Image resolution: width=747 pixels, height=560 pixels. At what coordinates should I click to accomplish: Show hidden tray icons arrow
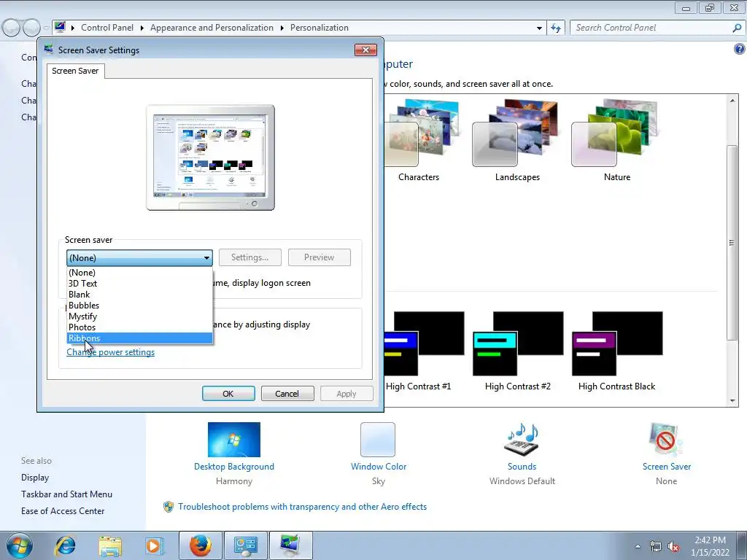point(638,546)
